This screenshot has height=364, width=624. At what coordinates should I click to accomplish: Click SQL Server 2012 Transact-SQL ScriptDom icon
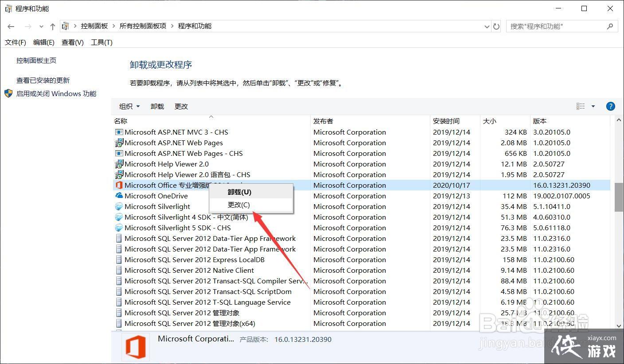[x=119, y=291]
